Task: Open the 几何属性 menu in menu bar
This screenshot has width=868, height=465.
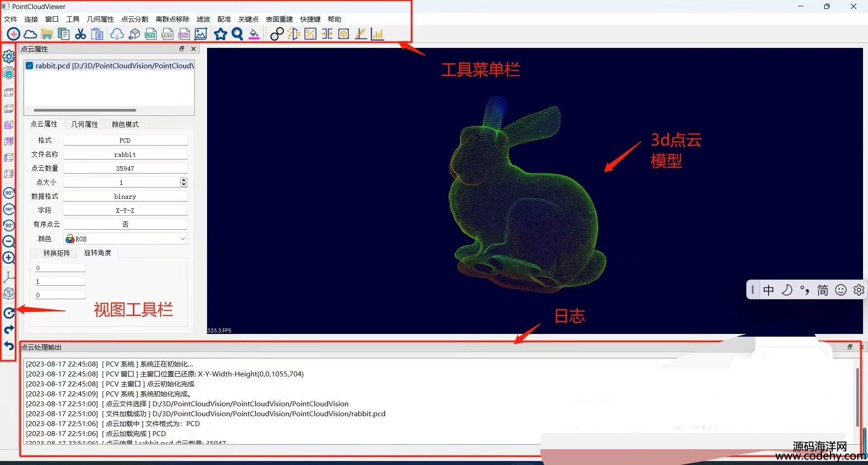Action: point(100,19)
